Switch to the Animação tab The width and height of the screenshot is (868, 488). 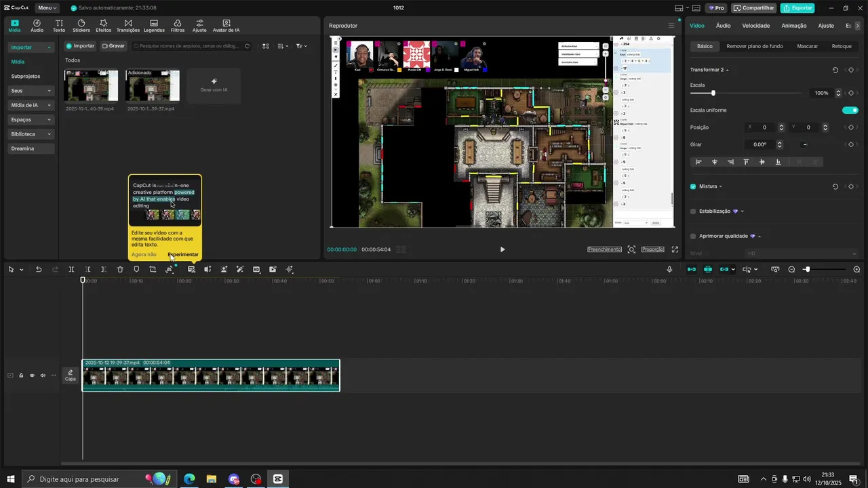click(794, 26)
